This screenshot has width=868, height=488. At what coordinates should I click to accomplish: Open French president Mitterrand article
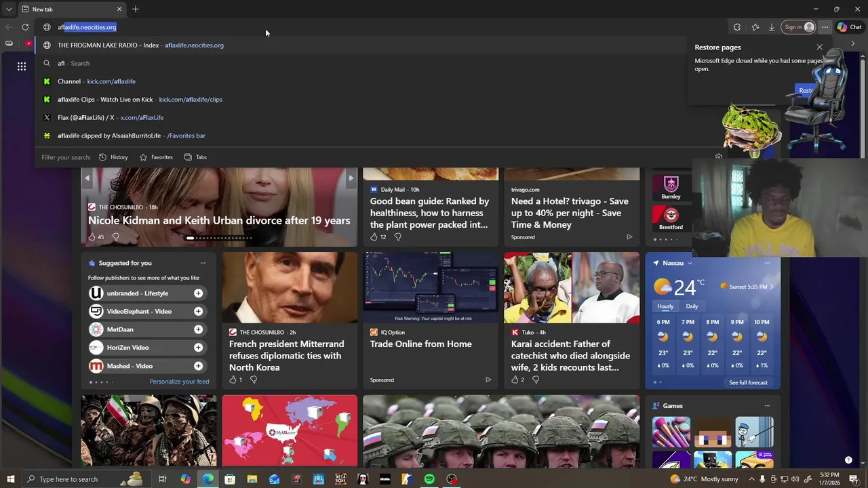point(286,356)
